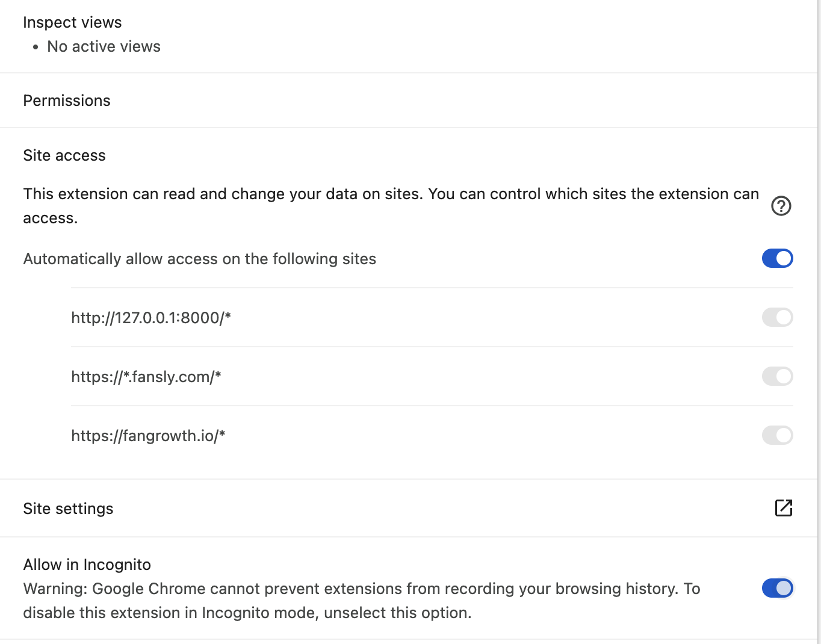This screenshot has height=644, width=821.
Task: Toggle site access for http://127.0.0.1:8000/*
Action: (777, 317)
